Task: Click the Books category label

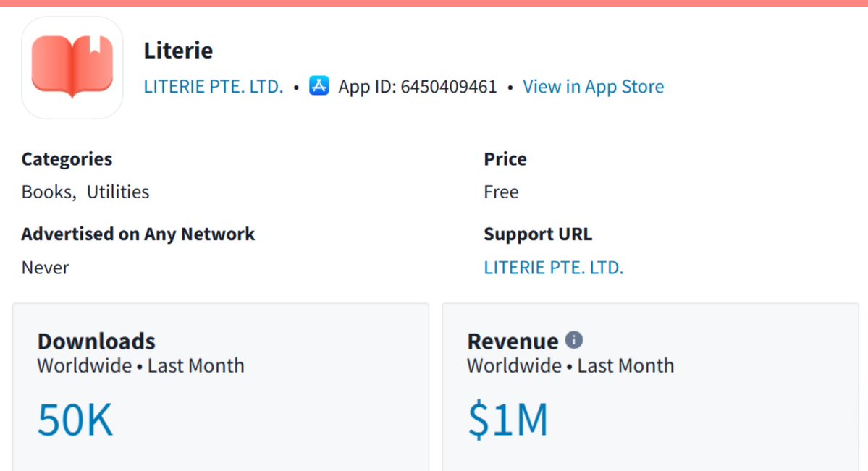Action: 49,192
